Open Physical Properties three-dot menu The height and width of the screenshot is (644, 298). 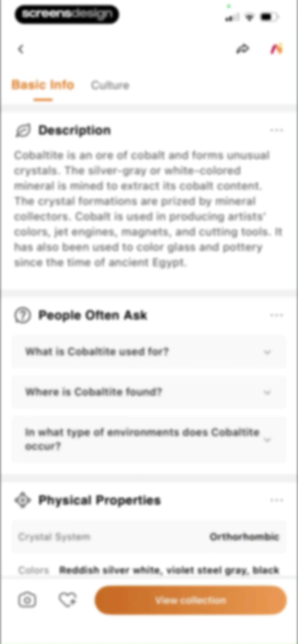pos(276,500)
